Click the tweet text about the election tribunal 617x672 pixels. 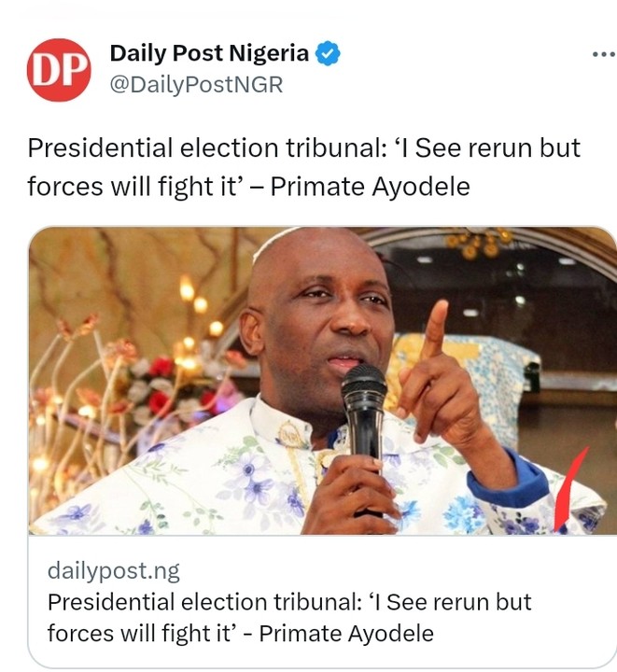coord(303,167)
